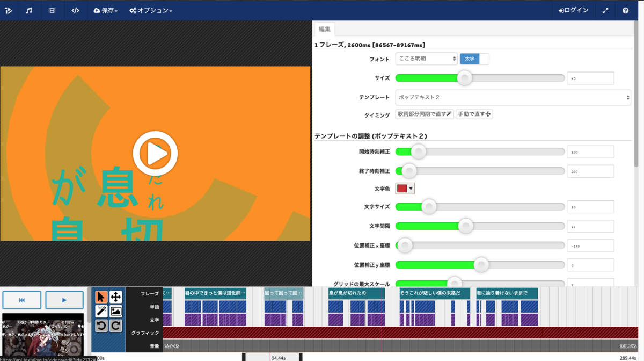
Task: Click the 94.44s overview position handle
Action: [x=272, y=357]
